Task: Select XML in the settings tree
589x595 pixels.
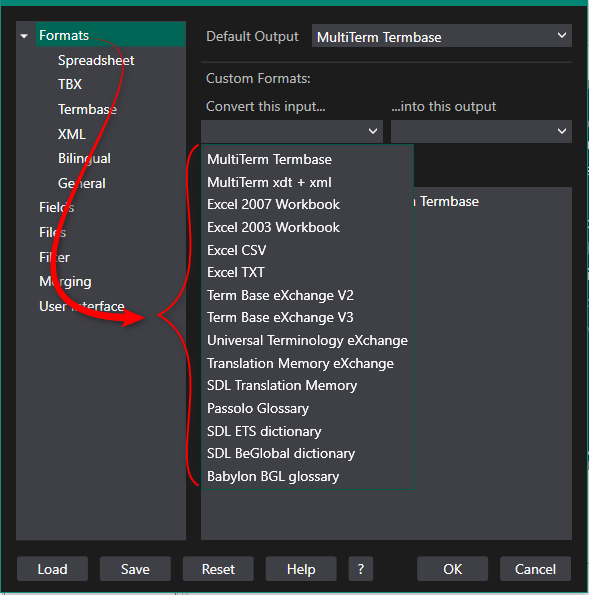Action: [71, 134]
